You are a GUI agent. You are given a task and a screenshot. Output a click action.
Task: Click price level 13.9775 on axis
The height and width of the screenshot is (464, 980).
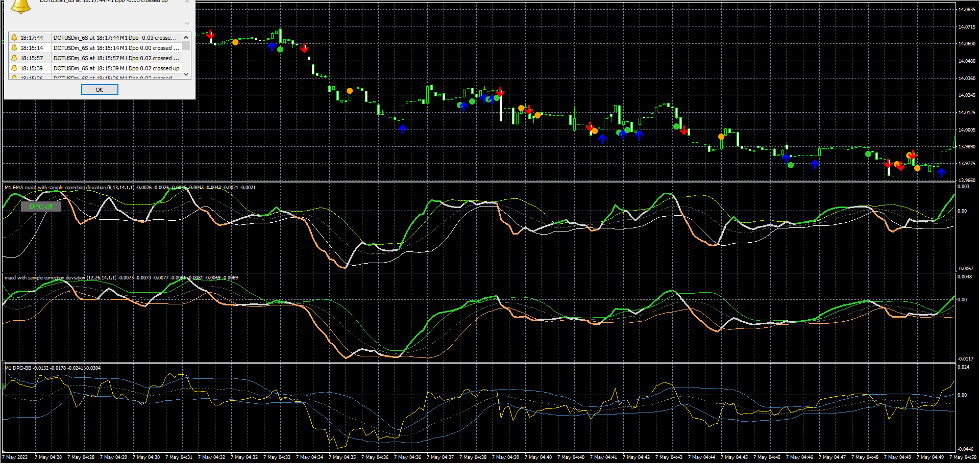point(967,164)
